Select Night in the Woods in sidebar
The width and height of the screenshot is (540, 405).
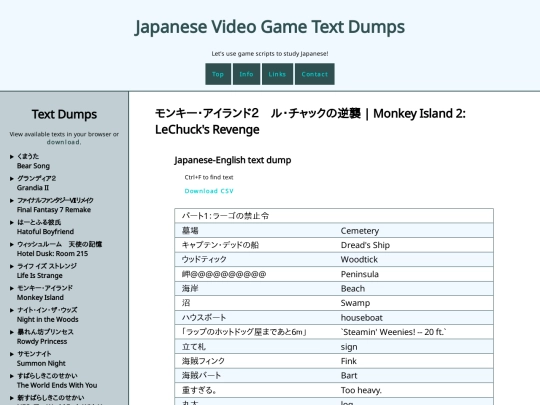click(x=48, y=315)
